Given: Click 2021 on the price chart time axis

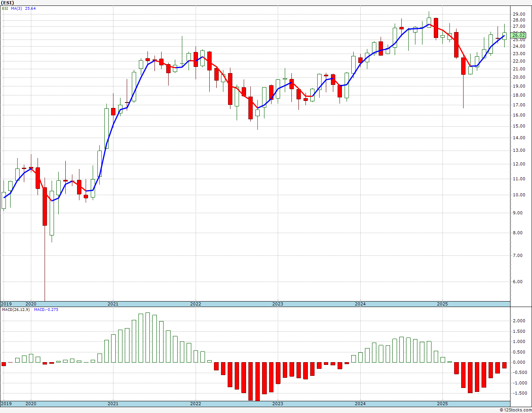Looking at the screenshot, I should click(x=113, y=304).
